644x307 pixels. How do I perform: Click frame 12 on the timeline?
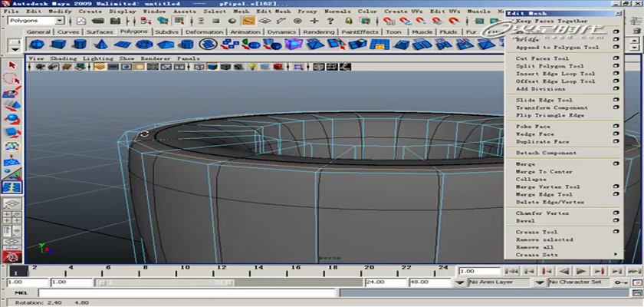pyautogui.click(x=221, y=272)
